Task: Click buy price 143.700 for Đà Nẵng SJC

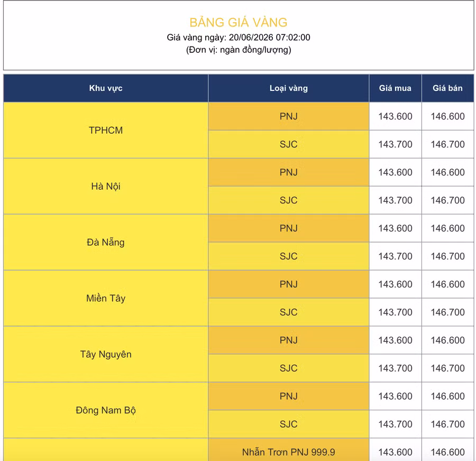Action: [x=395, y=256]
